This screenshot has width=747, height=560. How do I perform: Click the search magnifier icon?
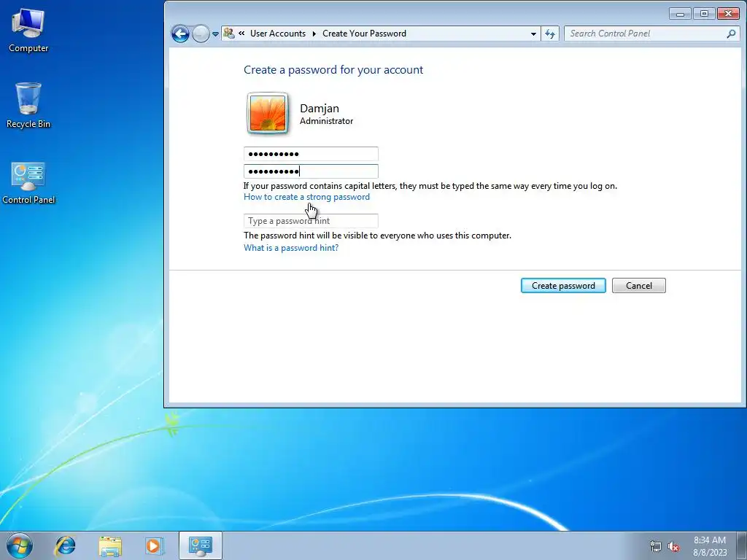point(731,34)
